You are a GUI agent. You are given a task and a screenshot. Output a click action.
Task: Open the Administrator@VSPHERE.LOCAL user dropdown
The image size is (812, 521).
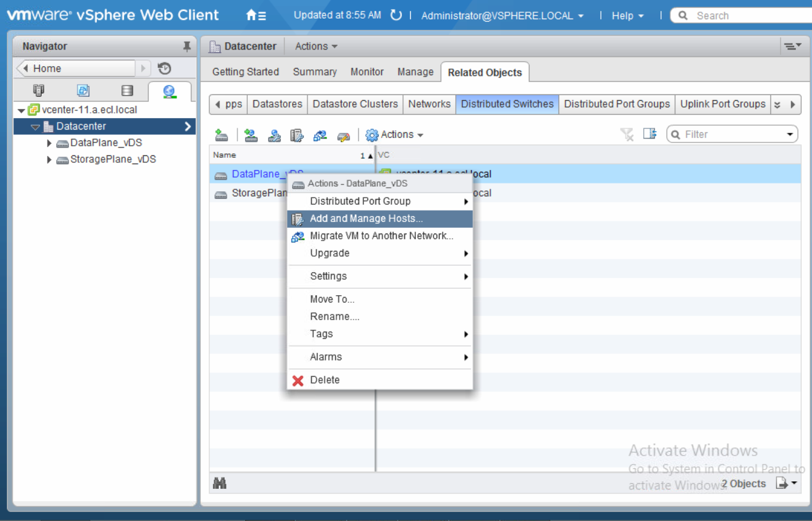pyautogui.click(x=502, y=15)
